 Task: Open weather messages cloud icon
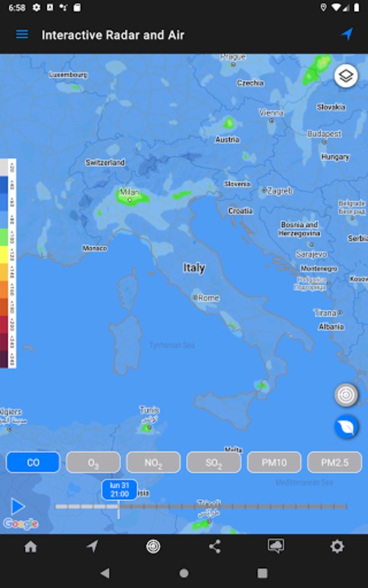tap(276, 546)
